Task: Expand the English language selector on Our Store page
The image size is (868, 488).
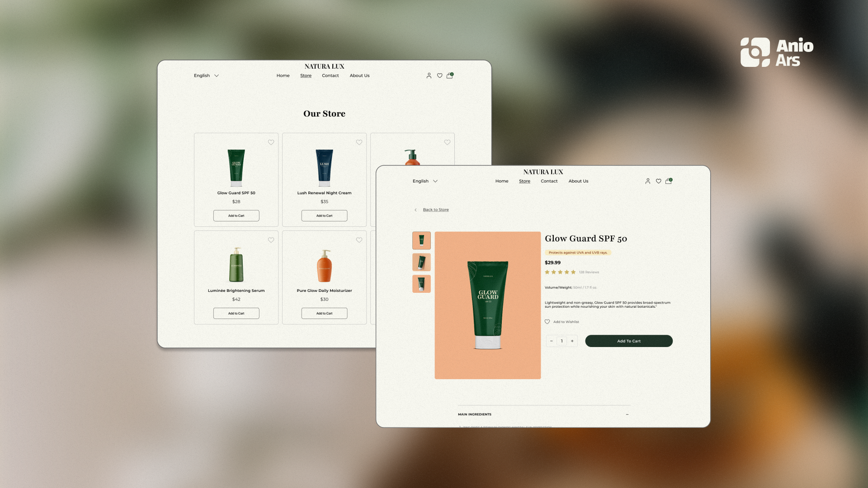Action: coord(206,75)
